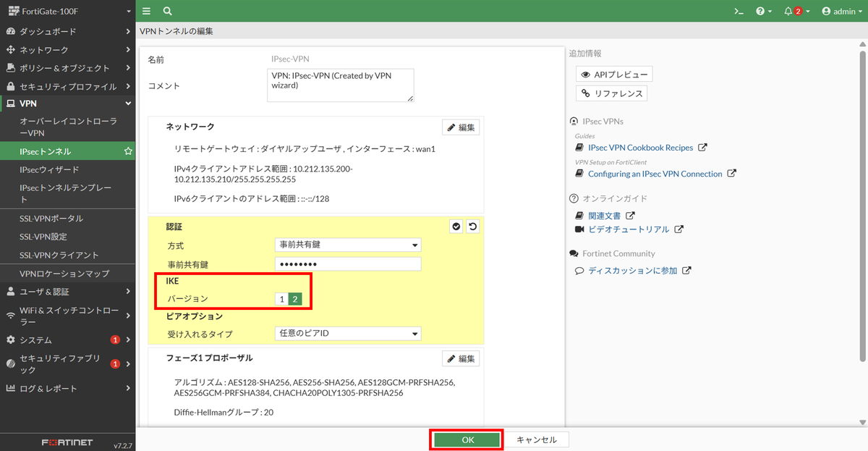This screenshot has width=868, height=451.
Task: Collapse the VPN menu section
Action: (68, 104)
